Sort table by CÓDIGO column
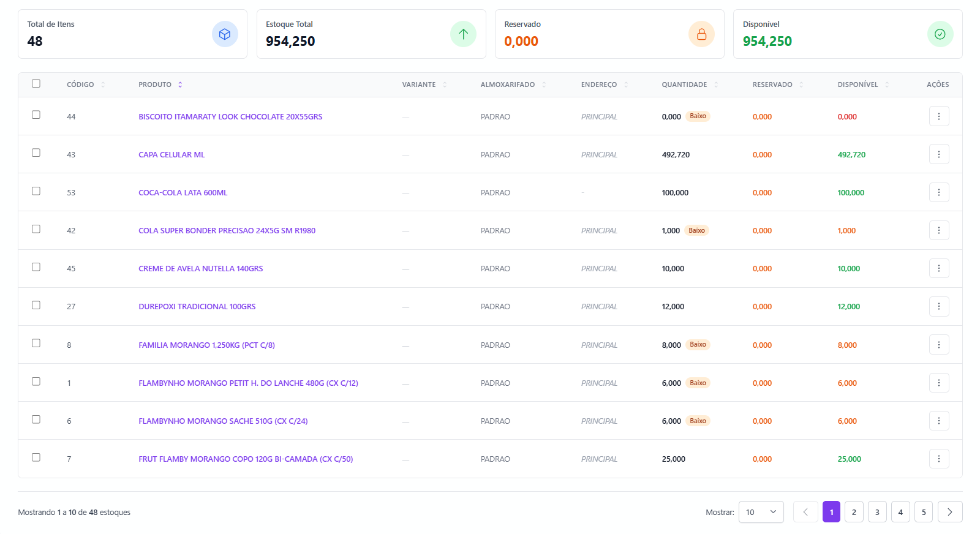 [86, 85]
